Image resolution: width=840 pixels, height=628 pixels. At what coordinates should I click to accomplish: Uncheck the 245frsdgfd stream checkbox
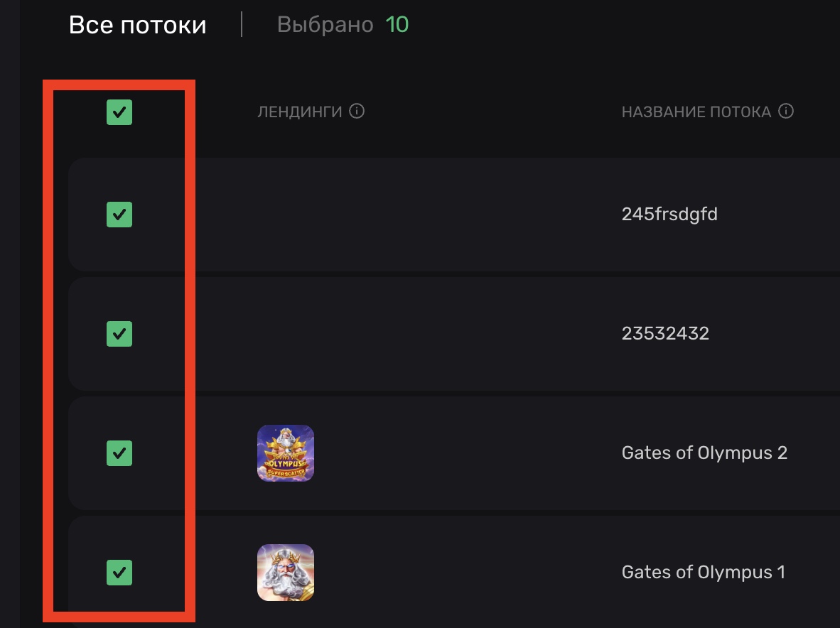tap(119, 215)
